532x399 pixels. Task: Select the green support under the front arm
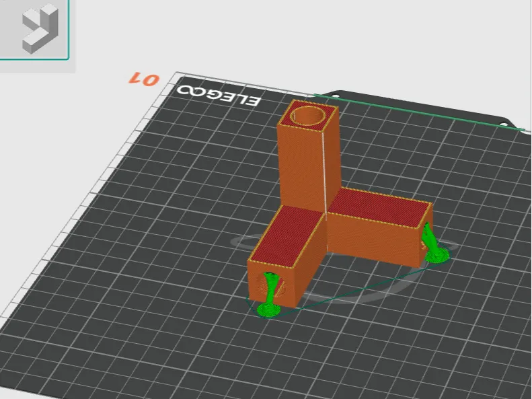(x=270, y=295)
